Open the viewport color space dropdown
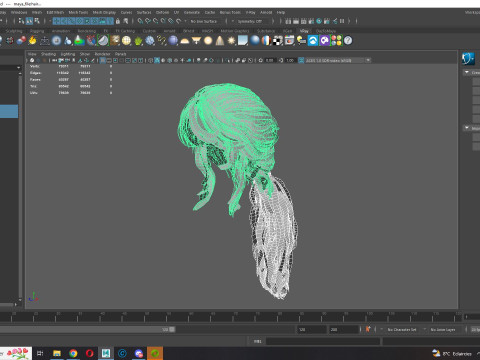Image resolution: width=480 pixels, height=360 pixels. pos(338,60)
